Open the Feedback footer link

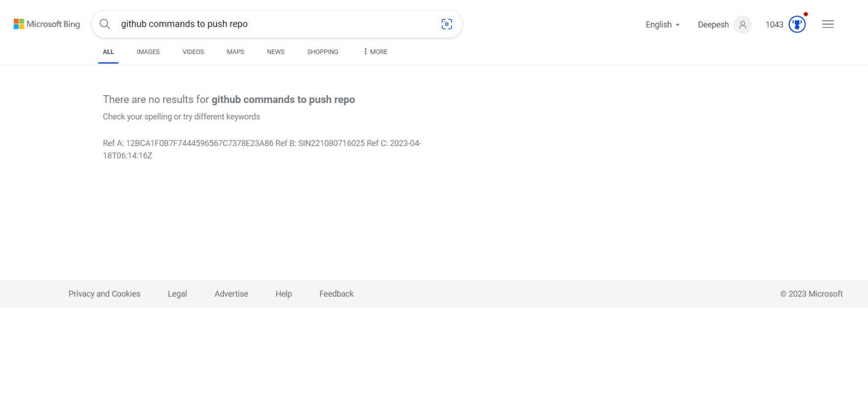tap(336, 294)
